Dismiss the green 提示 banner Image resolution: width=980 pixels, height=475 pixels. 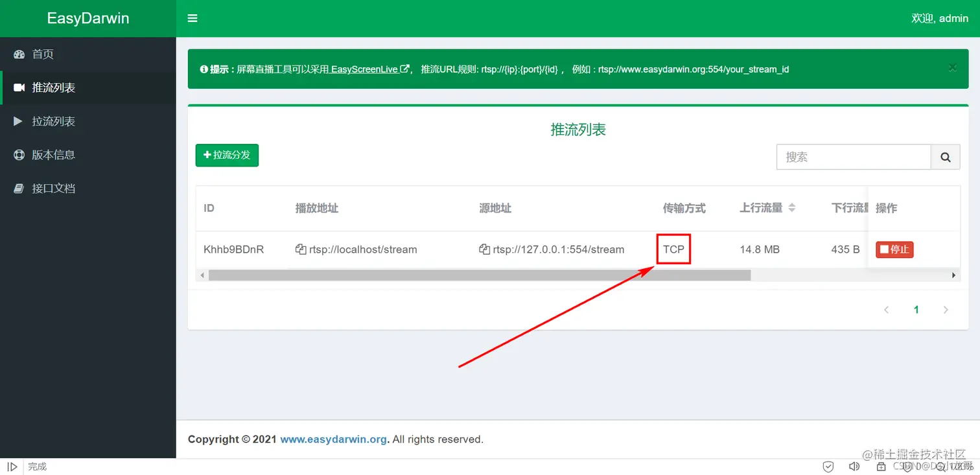coord(952,67)
